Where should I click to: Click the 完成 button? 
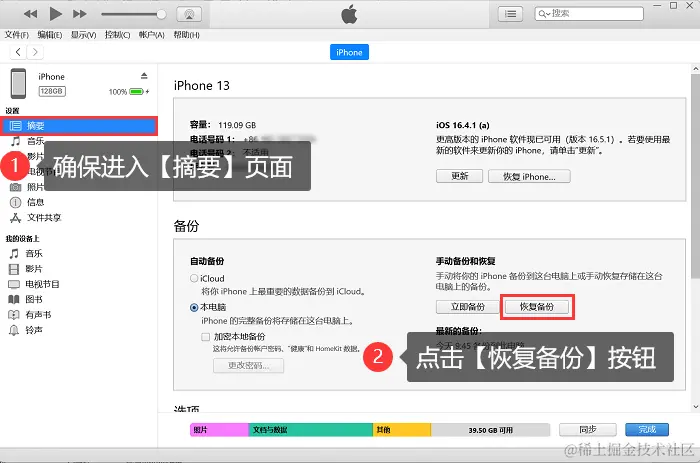(x=647, y=430)
